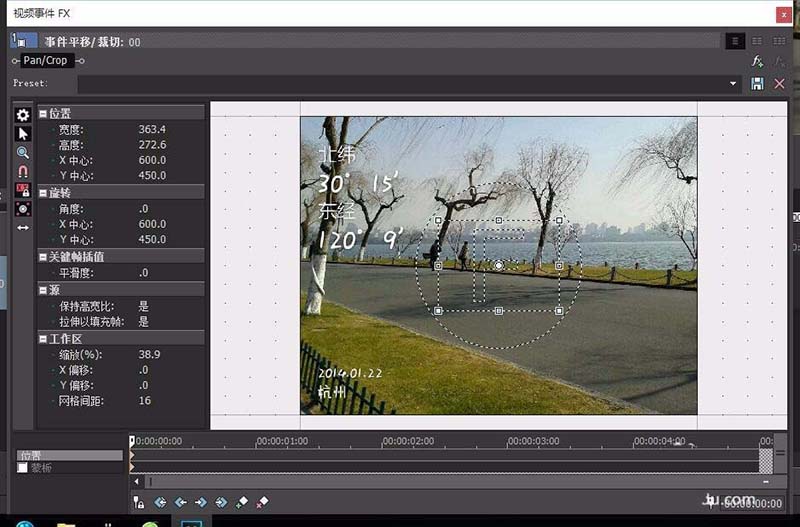Screen dimensions: 800x527
Task: Go to previous keyframe button
Action: click(x=181, y=503)
